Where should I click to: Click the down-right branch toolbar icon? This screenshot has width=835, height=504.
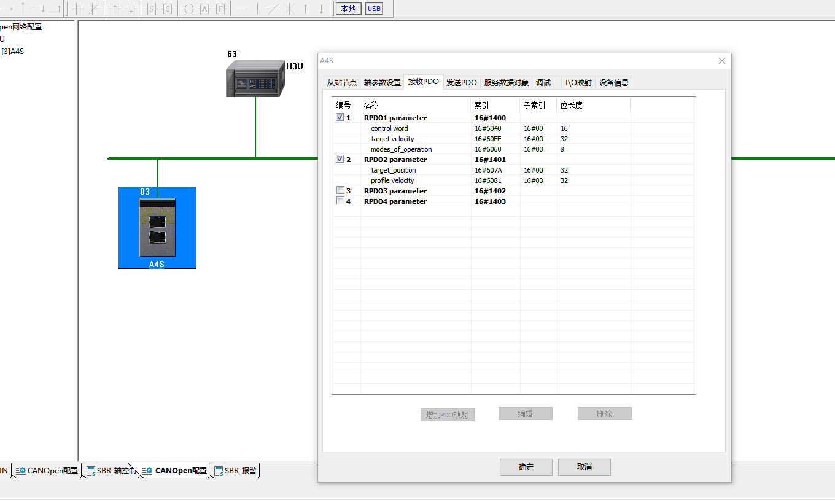coord(38,9)
